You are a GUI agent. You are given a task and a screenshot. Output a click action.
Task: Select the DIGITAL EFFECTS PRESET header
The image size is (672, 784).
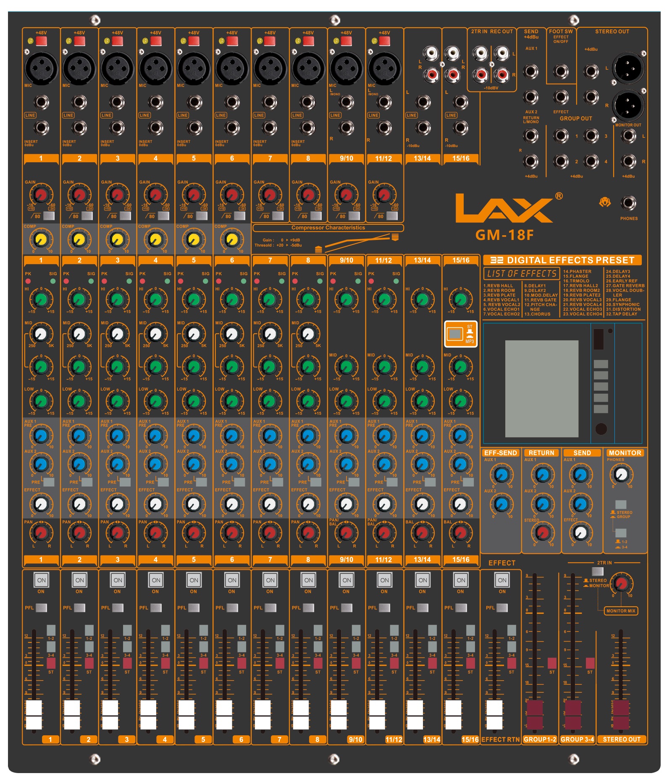562,260
